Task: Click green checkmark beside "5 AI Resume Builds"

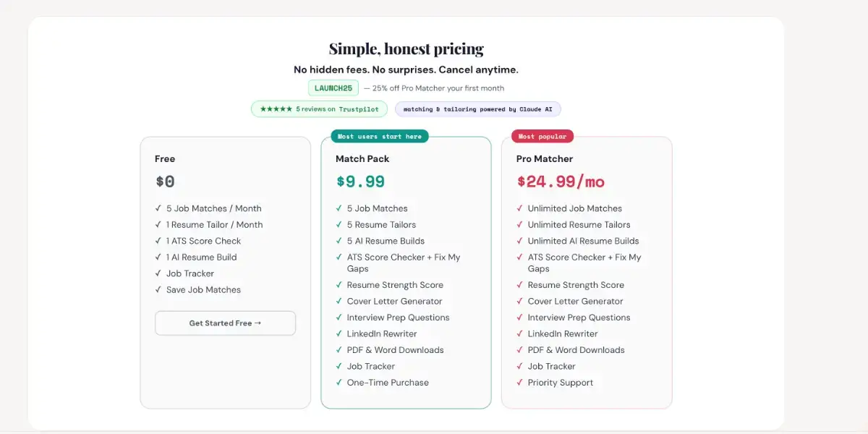Action: point(339,241)
